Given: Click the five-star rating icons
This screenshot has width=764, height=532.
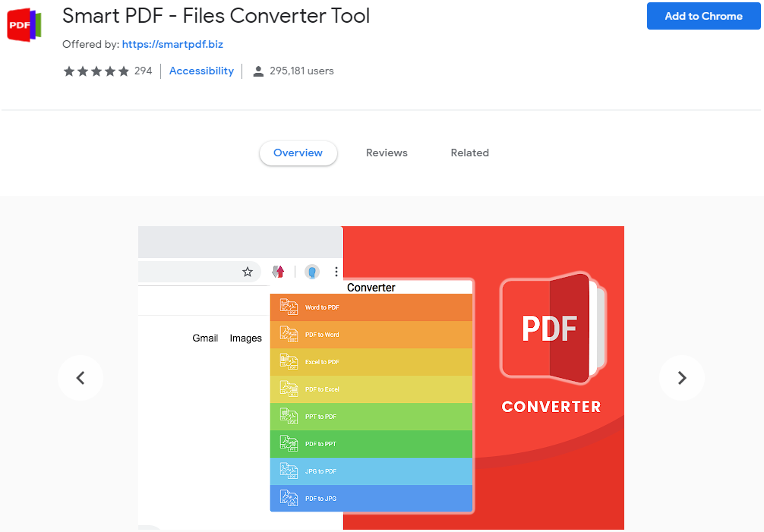Looking at the screenshot, I should click(x=96, y=71).
